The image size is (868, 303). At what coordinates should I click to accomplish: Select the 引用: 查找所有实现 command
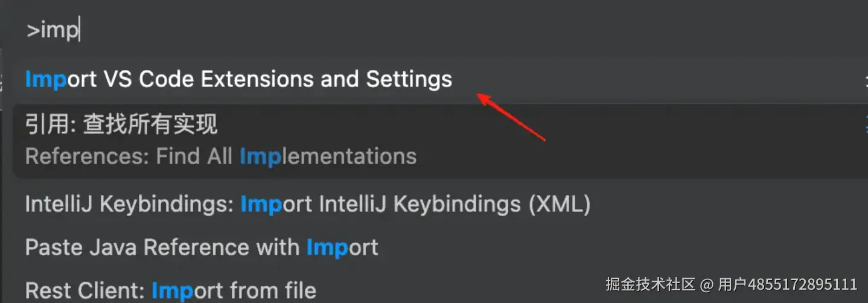coord(121,125)
